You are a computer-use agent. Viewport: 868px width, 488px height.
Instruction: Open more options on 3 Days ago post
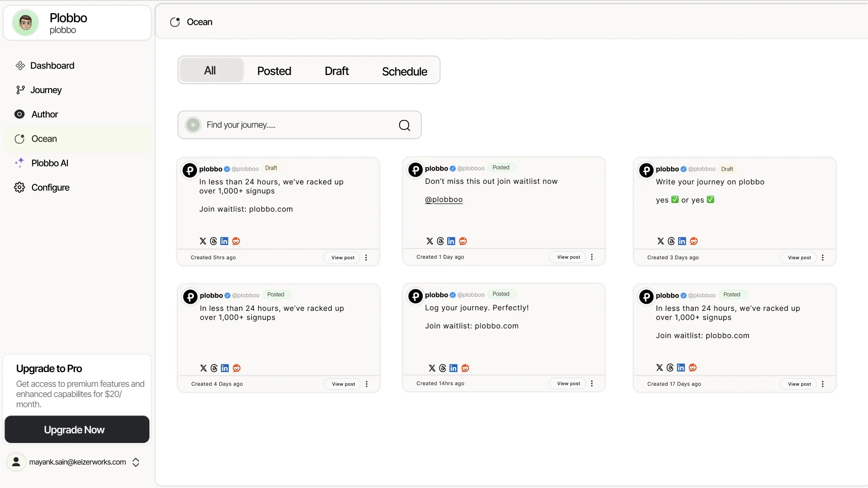click(823, 258)
